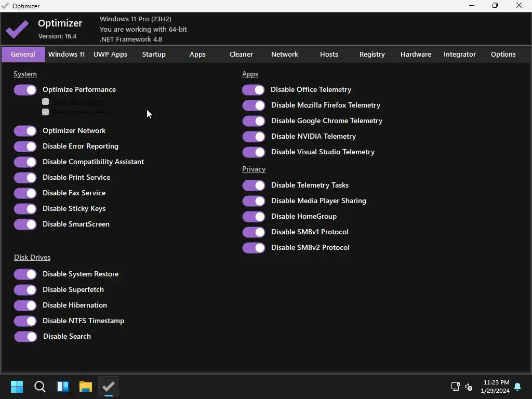Open the Apps tab in tab bar
532x399 pixels.
pos(197,54)
